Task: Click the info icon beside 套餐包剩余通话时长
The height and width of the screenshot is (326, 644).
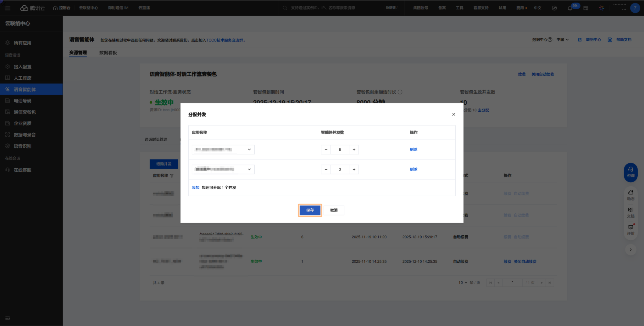Action: pyautogui.click(x=400, y=92)
